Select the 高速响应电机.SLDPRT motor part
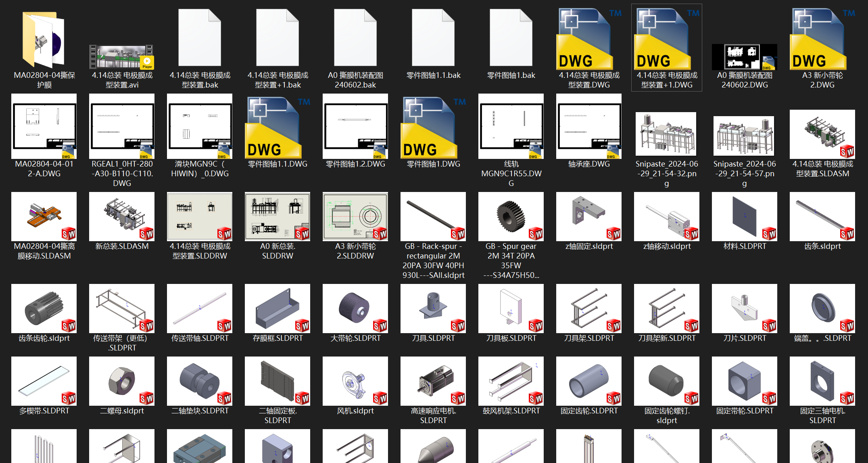 (433, 382)
